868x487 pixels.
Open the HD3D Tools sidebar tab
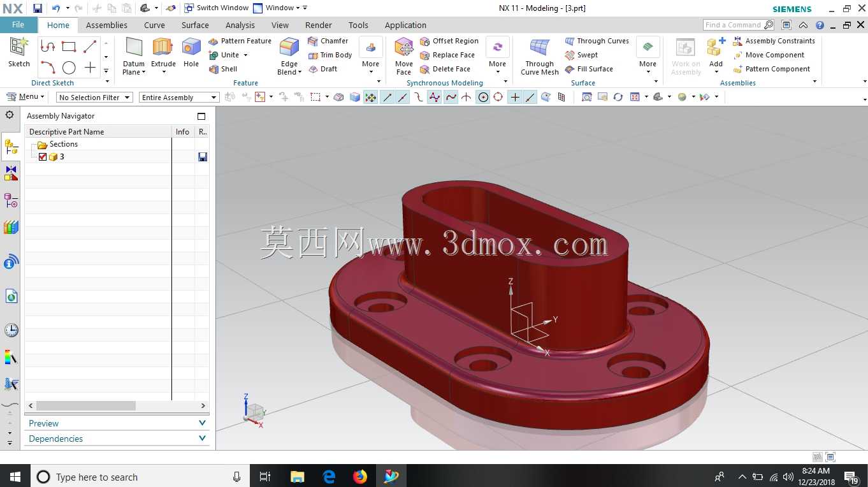click(x=11, y=262)
